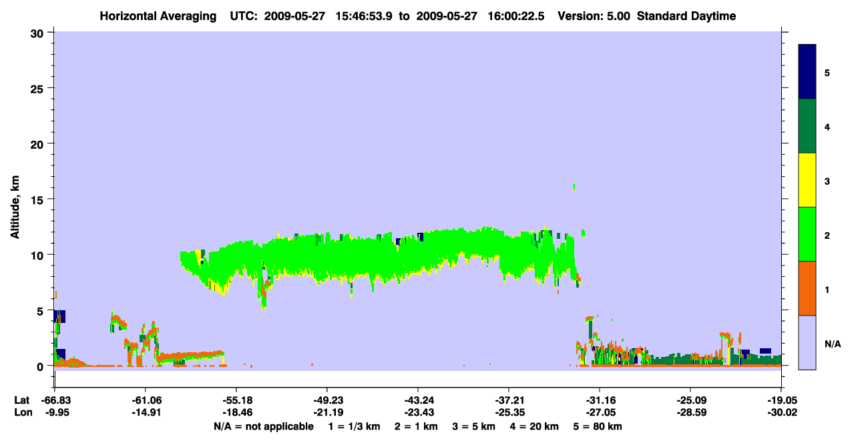Viewport: 868px width, 445px height.
Task: Click the bright green level 2 colorbar segment
Action: coord(807,234)
